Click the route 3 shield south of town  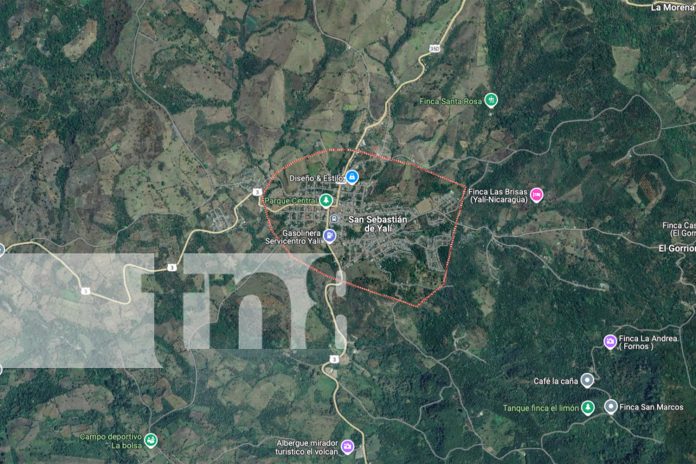coord(334,359)
